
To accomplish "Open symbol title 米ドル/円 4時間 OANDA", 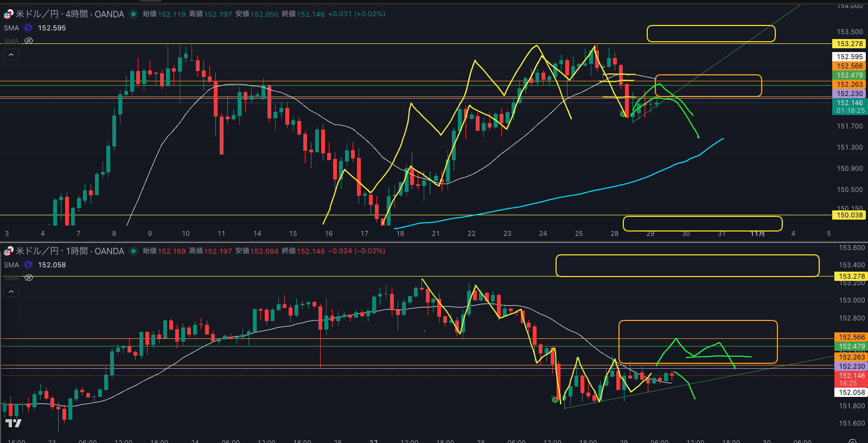I will coord(69,14).
